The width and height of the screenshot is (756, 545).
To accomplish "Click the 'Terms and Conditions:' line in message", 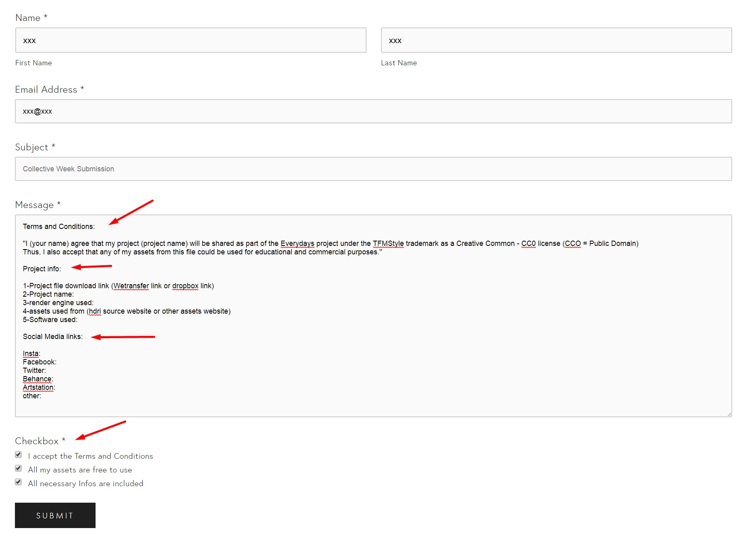I will (x=59, y=227).
